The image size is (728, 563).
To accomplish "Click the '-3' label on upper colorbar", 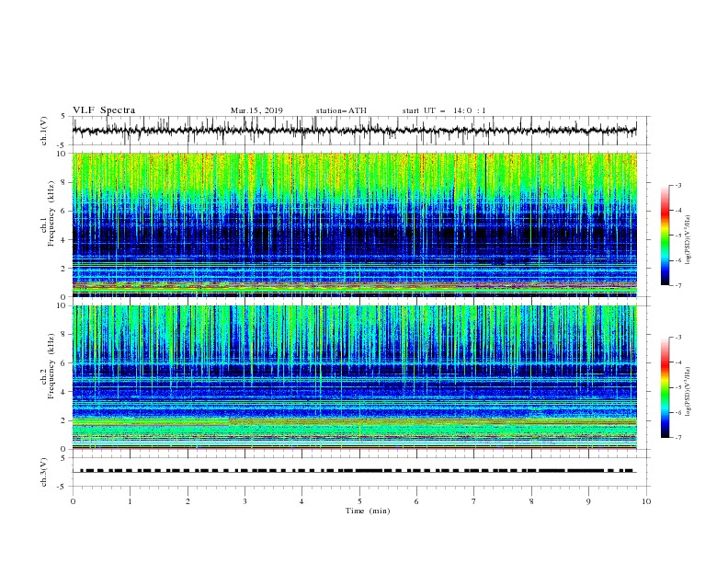I will (677, 186).
